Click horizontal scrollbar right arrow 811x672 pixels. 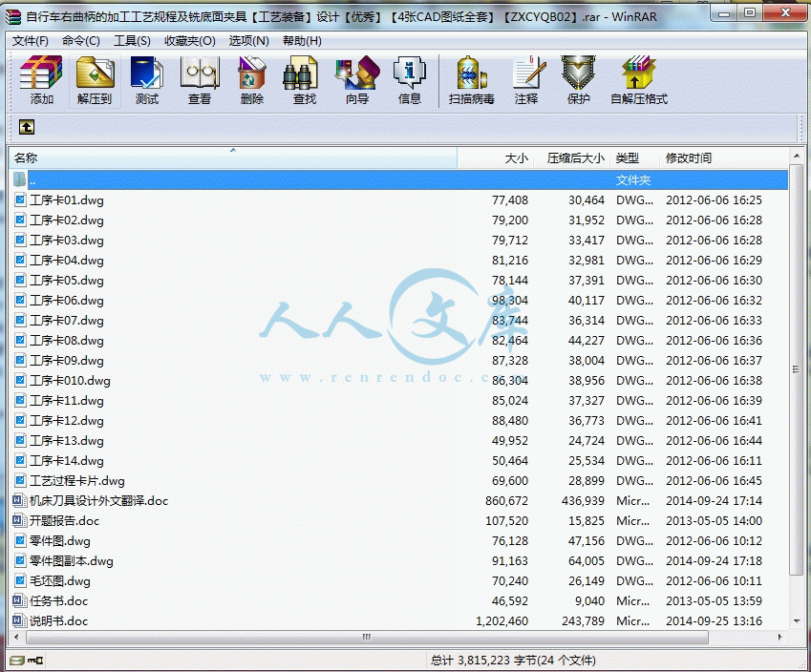pos(780,637)
